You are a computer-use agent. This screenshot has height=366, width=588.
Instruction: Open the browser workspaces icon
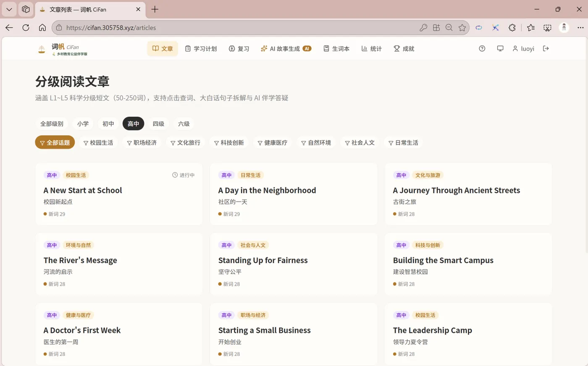pyautogui.click(x=26, y=9)
